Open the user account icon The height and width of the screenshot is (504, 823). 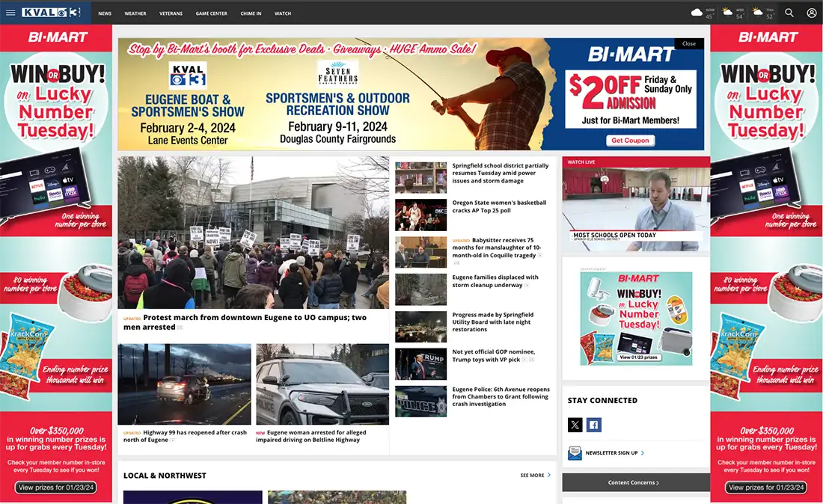(x=812, y=13)
